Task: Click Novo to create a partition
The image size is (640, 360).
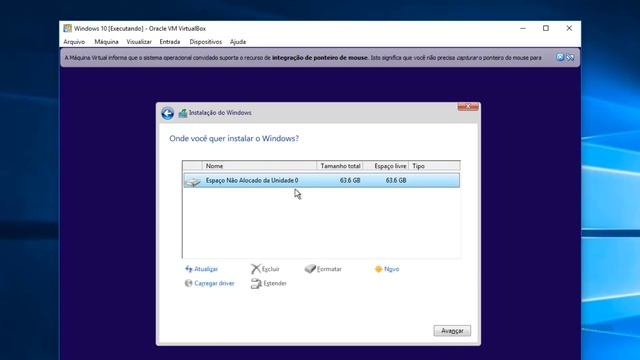Action: click(x=391, y=269)
